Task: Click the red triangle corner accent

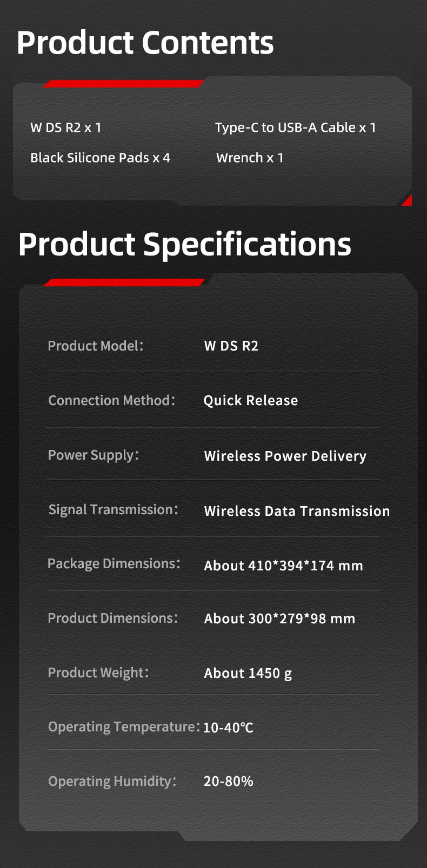Action: point(408,200)
